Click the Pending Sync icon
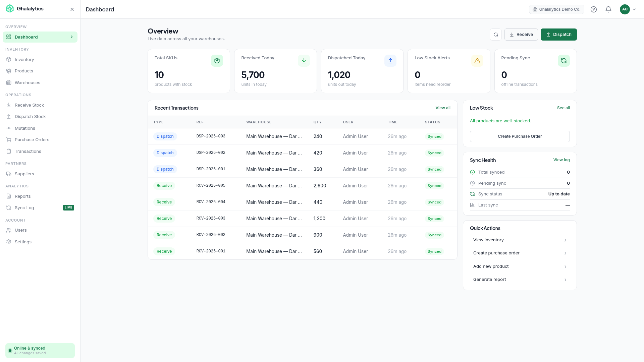This screenshot has width=644, height=362. coord(563,61)
